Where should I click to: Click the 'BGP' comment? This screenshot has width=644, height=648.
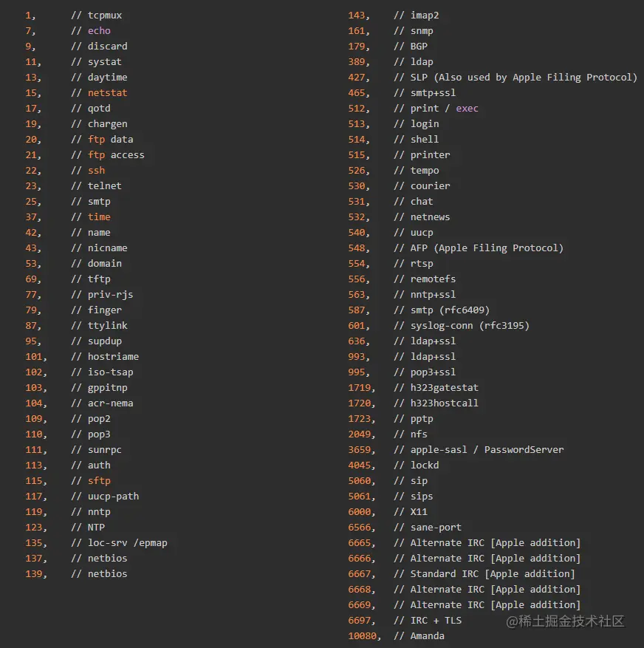(419, 47)
